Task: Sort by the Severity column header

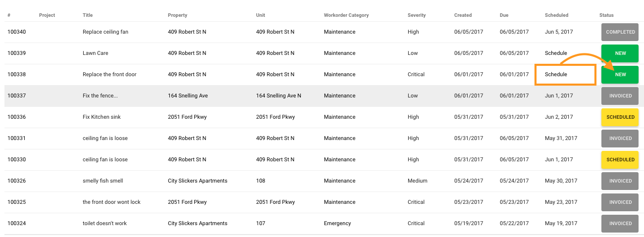Action: (417, 15)
